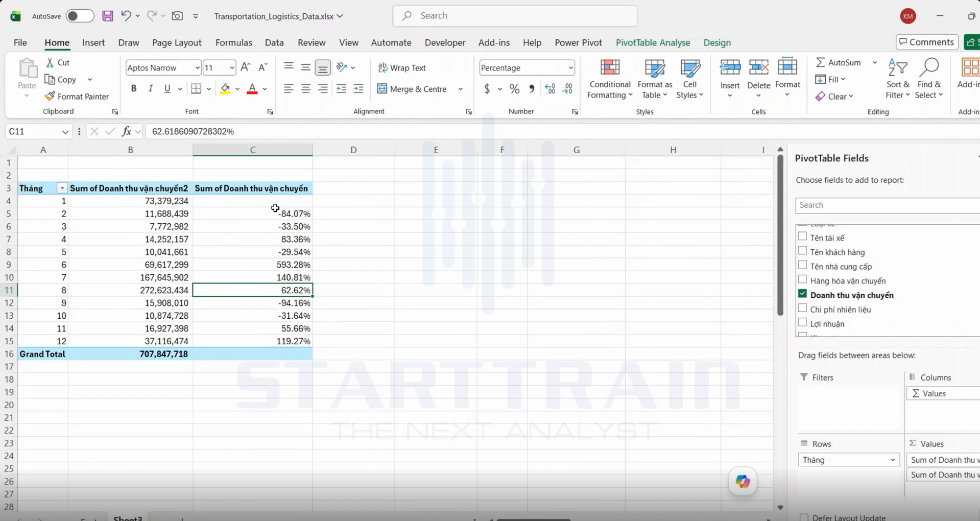
Task: Apply italic formatting
Action: [150, 89]
